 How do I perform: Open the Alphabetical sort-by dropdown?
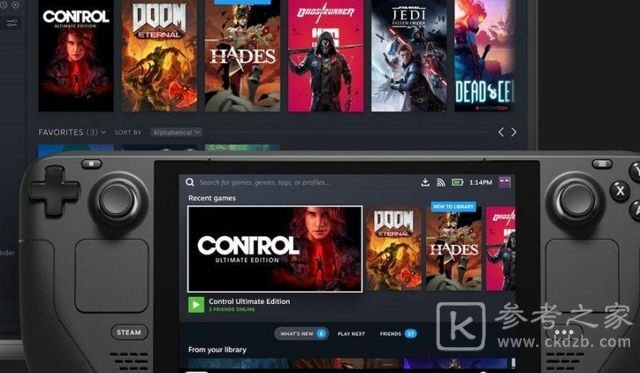pos(176,132)
